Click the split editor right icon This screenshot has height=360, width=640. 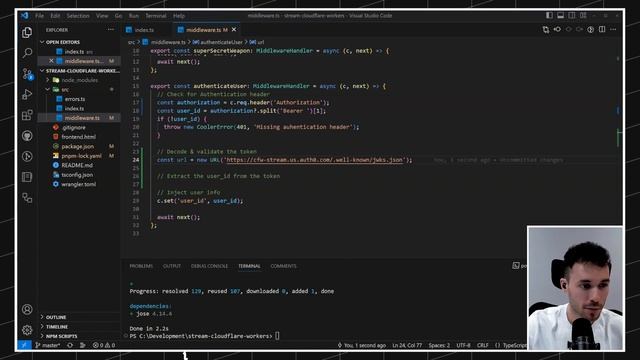click(x=602, y=29)
